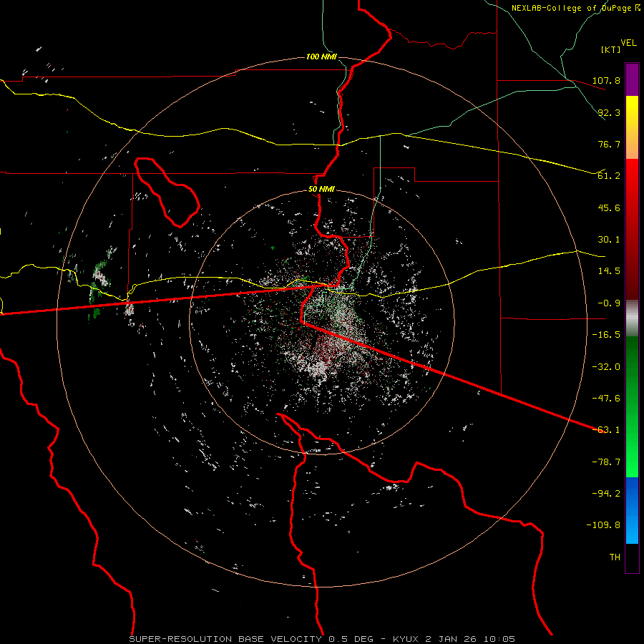Click the 76.7 velocity scale value

tap(609, 144)
